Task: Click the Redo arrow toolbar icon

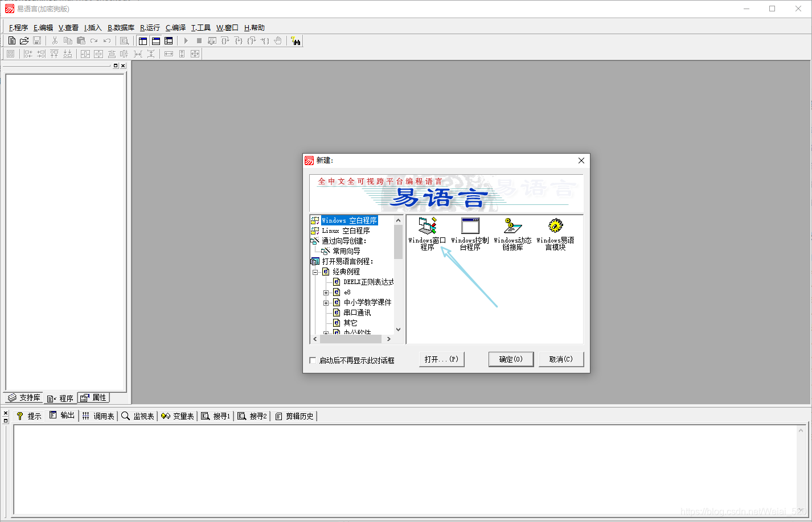Action: [94, 40]
